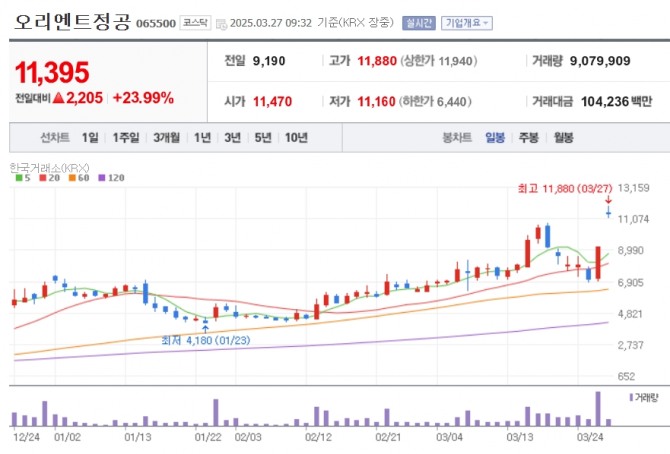Click the 실시간 badge button
The width and height of the screenshot is (670, 454).
click(419, 23)
